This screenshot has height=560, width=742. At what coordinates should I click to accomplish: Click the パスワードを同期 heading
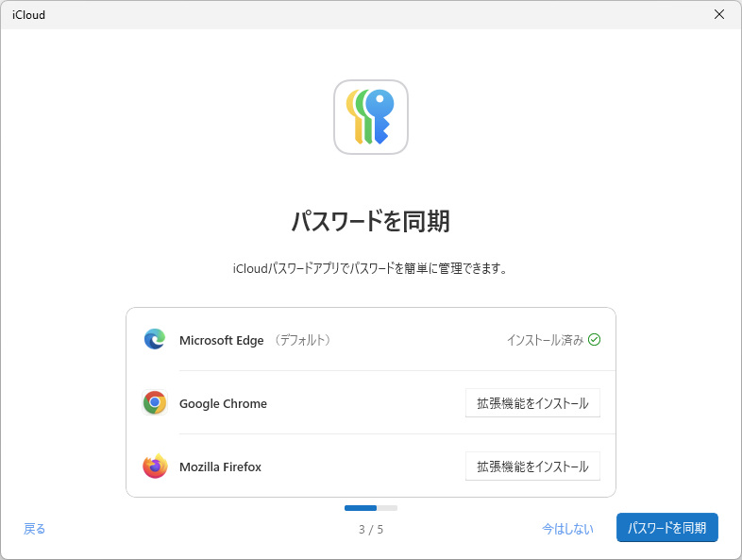(370, 221)
